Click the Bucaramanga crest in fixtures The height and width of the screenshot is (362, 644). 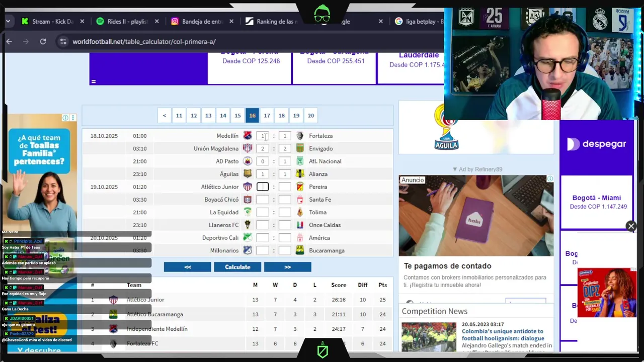point(300,250)
